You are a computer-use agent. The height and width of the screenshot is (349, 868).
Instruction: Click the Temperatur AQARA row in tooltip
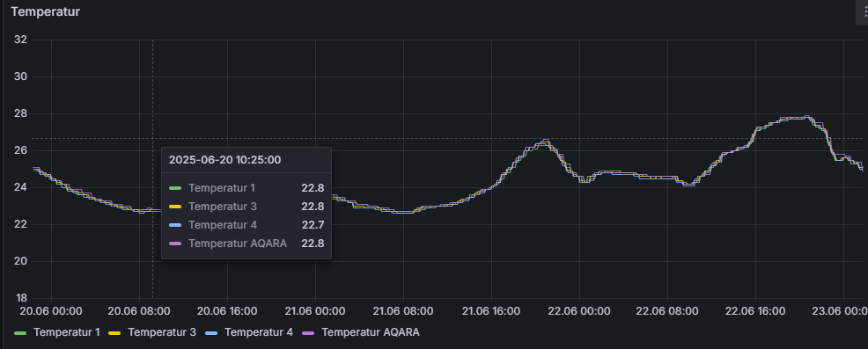click(x=246, y=244)
